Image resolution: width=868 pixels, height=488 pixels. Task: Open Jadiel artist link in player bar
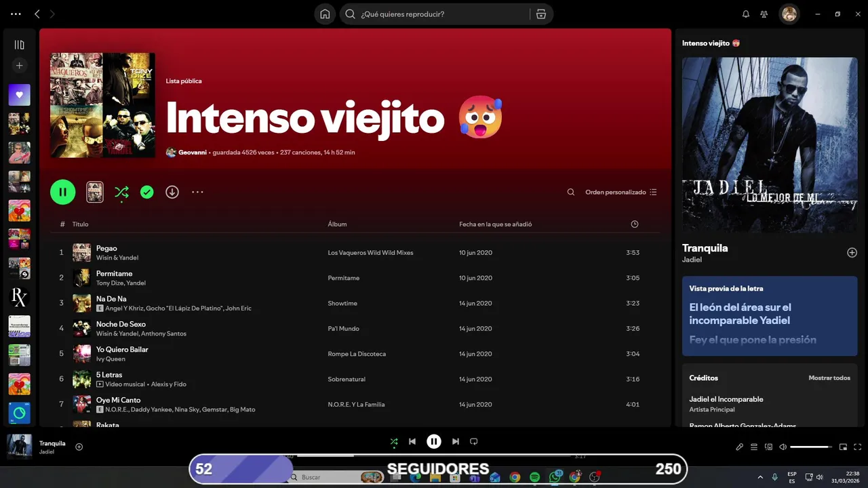point(47,452)
